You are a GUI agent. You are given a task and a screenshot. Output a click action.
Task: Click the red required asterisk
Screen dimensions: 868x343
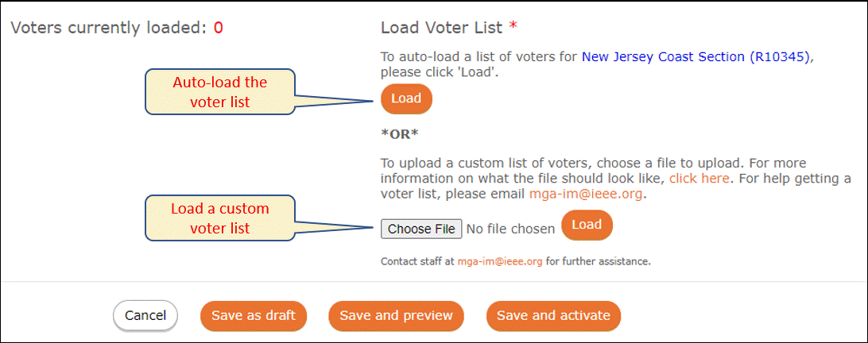coord(513,26)
